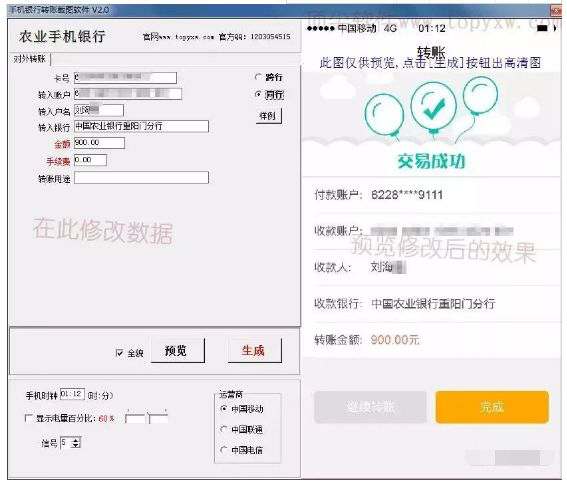The height and width of the screenshot is (484, 567).
Task: Click the 金额 amount input field
Action: pos(99,143)
